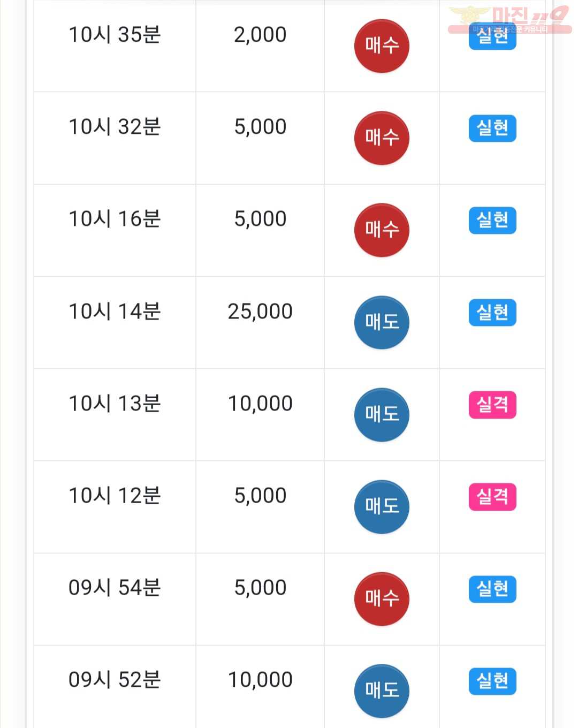This screenshot has height=728, width=578.
Task: Click the red 매수 circle for 09시 54분
Action: tap(382, 598)
